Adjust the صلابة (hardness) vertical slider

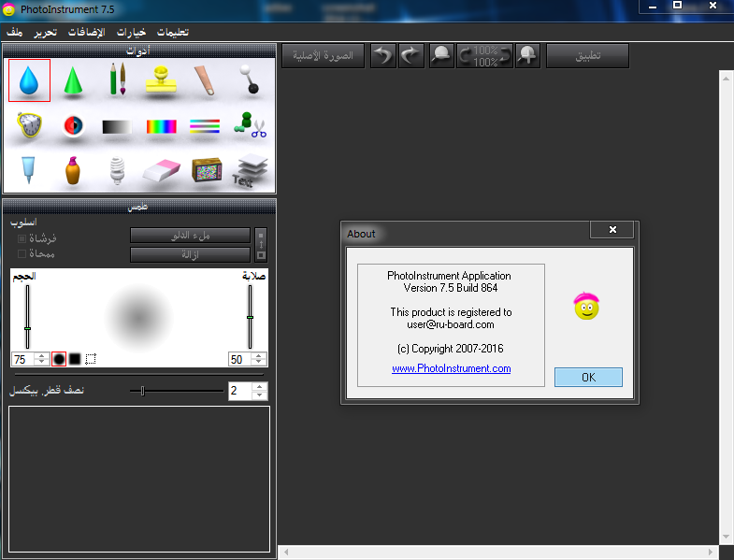250,317
